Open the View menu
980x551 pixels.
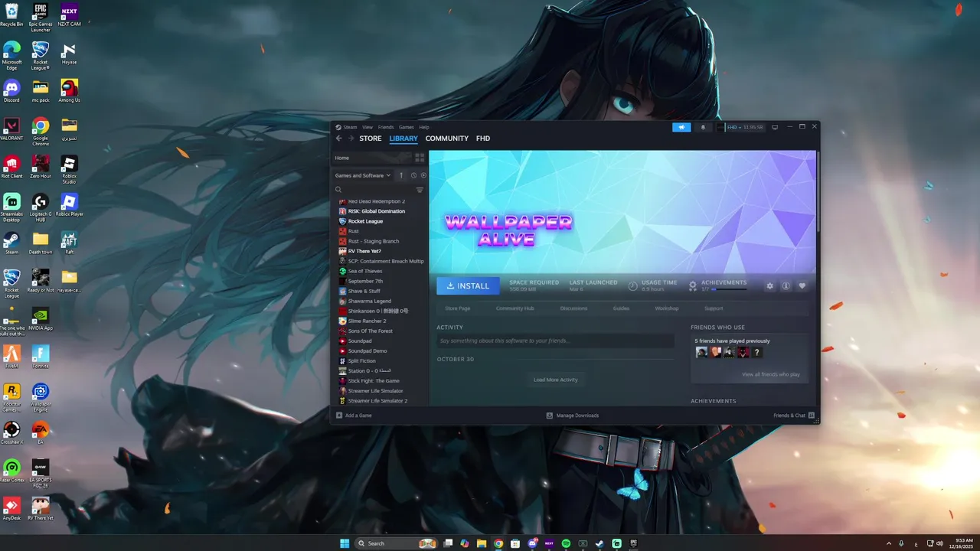tap(367, 127)
